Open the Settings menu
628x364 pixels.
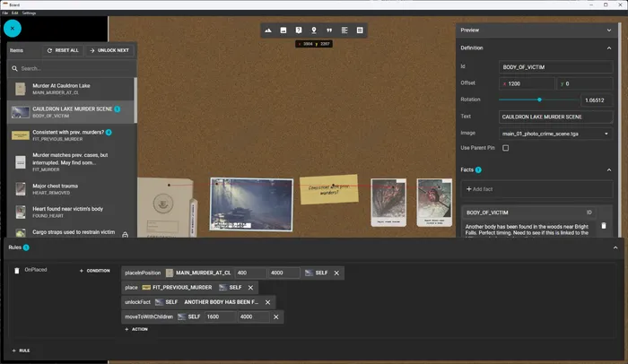[x=29, y=13]
